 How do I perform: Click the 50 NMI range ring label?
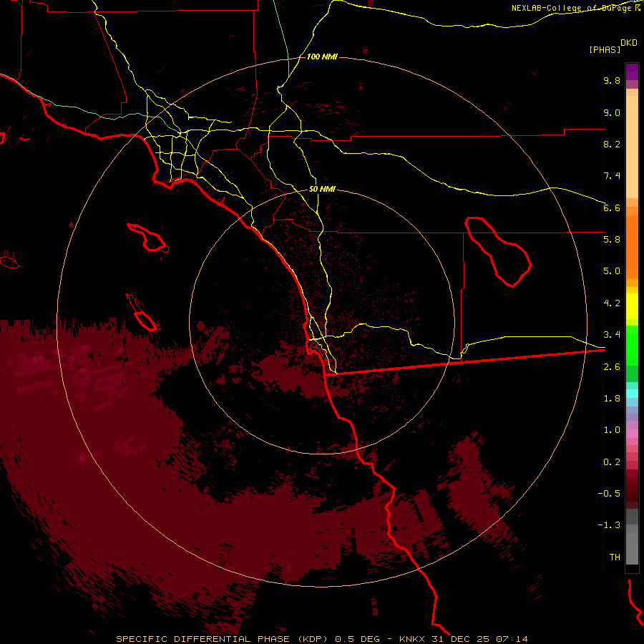(x=322, y=190)
